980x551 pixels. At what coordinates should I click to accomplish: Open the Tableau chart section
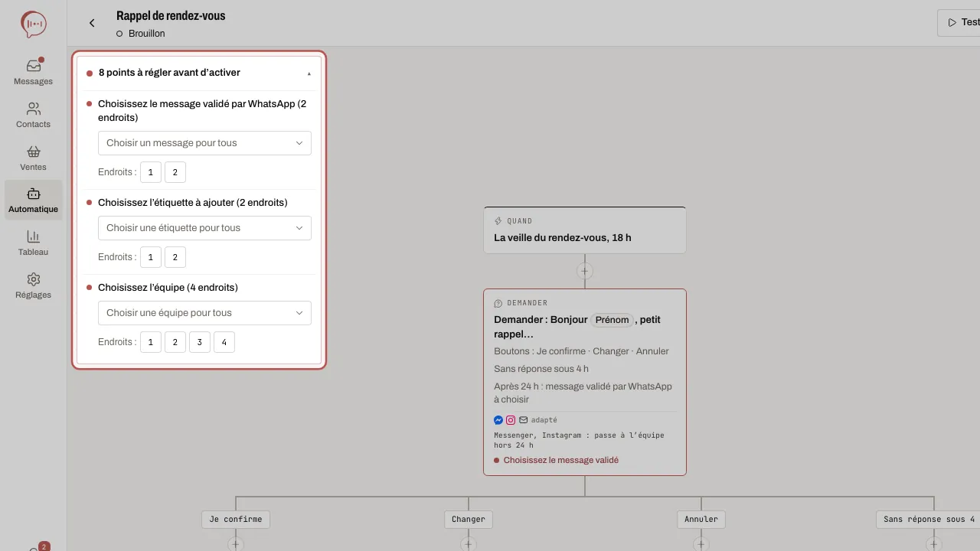pyautogui.click(x=34, y=243)
